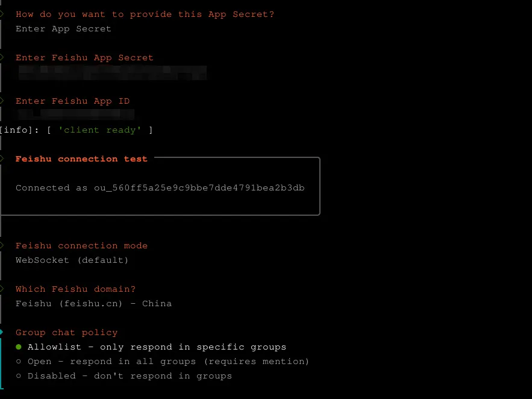Click the blurred Feishu App ID value
The image size is (532, 399).
76,115
